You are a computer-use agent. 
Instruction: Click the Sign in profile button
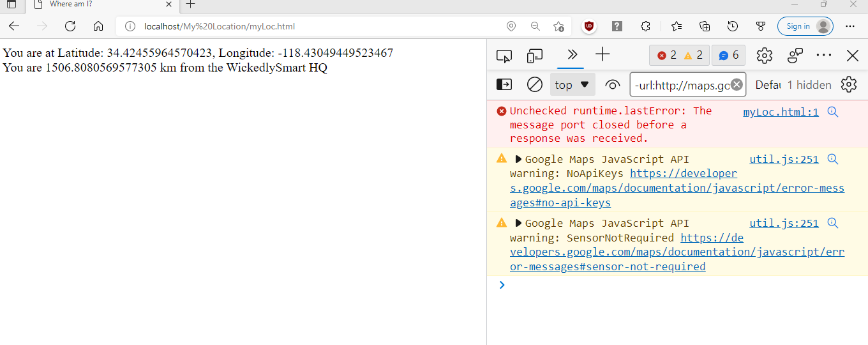coord(805,26)
